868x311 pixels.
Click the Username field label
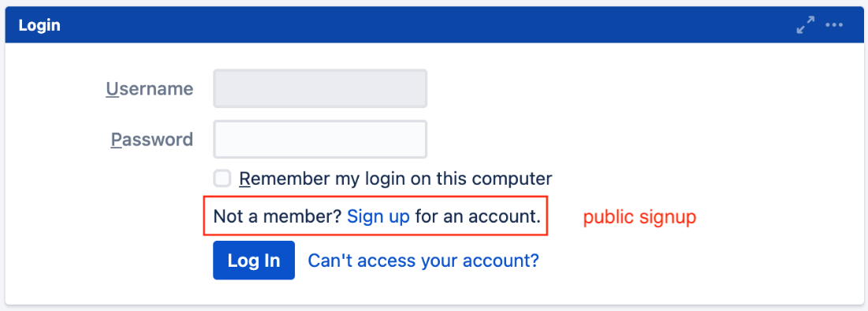pyautogui.click(x=150, y=88)
